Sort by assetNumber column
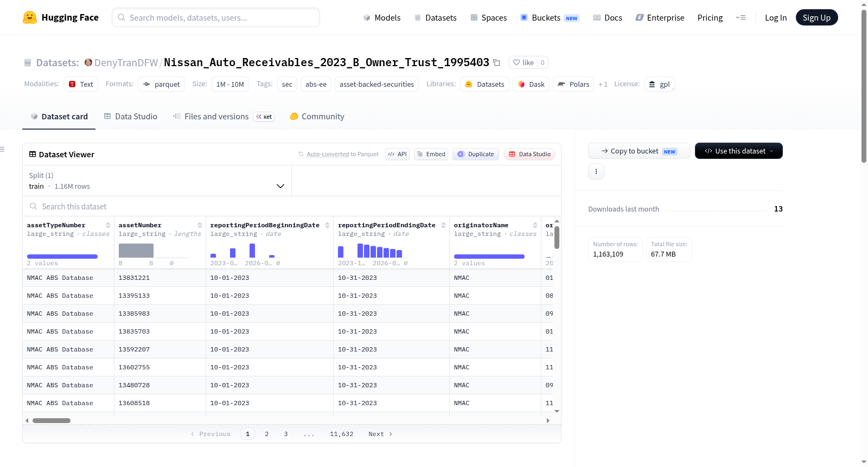 click(x=200, y=225)
